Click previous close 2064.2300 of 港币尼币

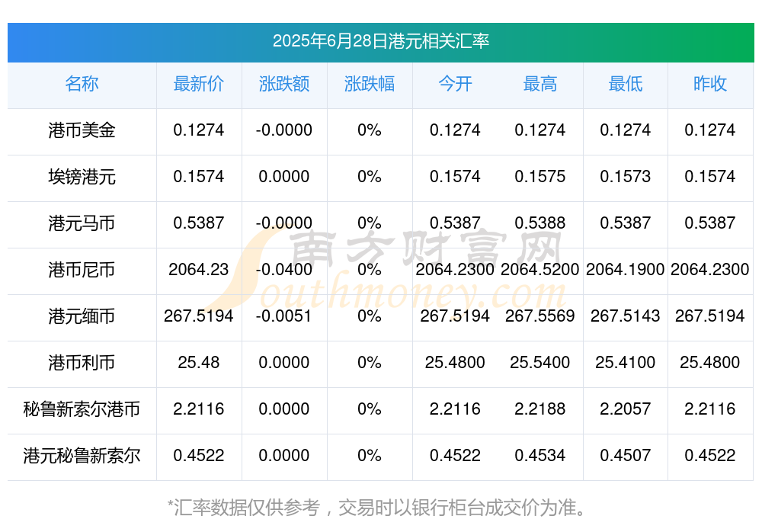click(x=710, y=269)
